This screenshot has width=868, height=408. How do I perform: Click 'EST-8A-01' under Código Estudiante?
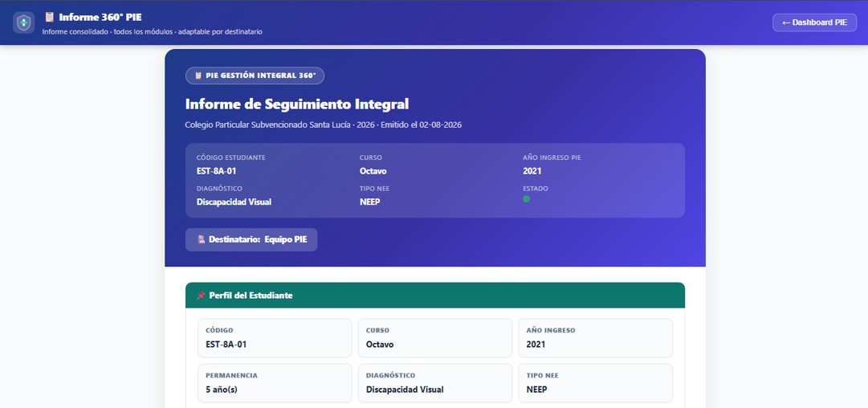pos(217,171)
